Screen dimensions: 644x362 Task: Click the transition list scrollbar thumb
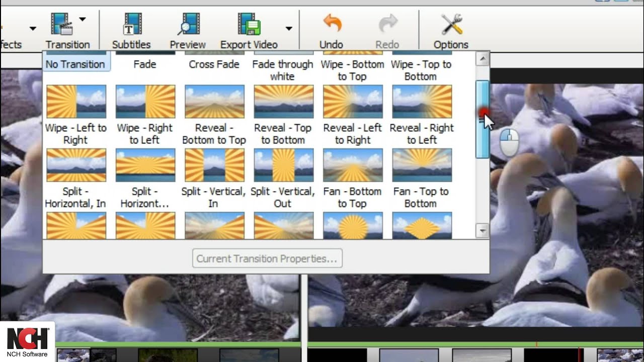tap(482, 119)
